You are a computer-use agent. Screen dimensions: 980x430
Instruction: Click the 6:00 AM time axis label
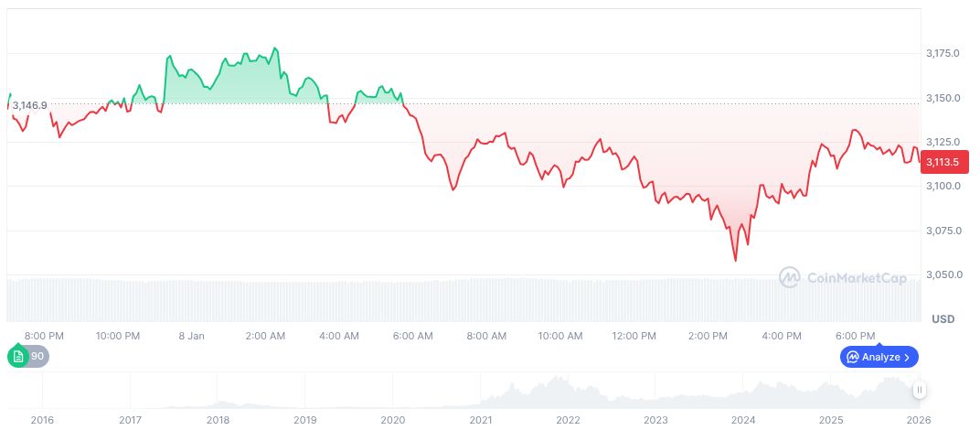(x=412, y=337)
